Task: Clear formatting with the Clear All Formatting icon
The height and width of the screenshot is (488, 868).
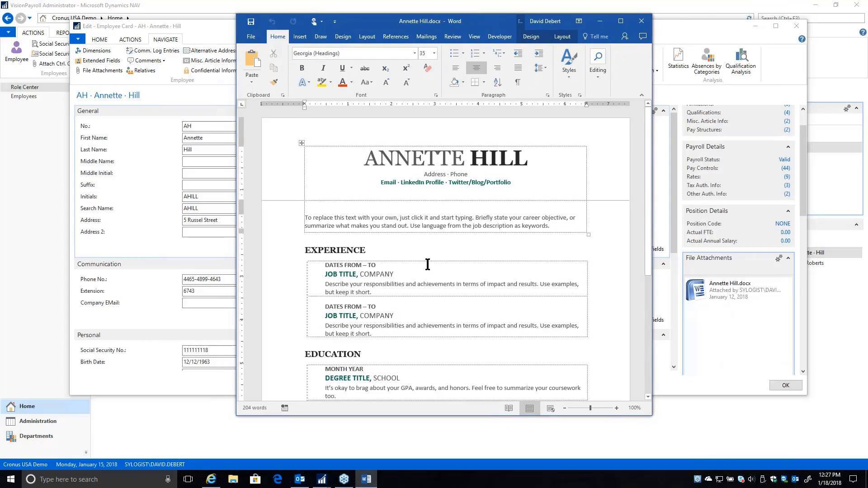Action: pos(427,68)
